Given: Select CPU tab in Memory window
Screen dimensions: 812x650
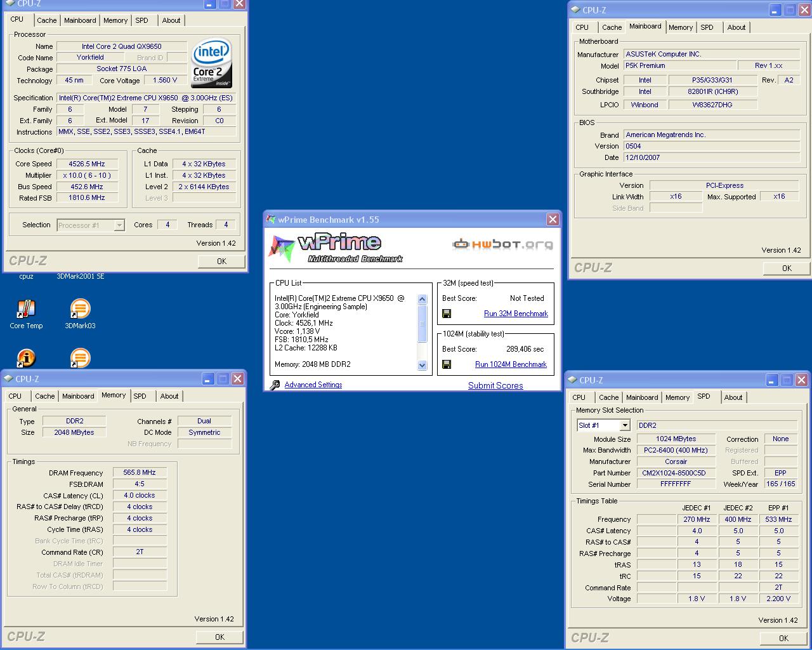Looking at the screenshot, I should 15,396.
